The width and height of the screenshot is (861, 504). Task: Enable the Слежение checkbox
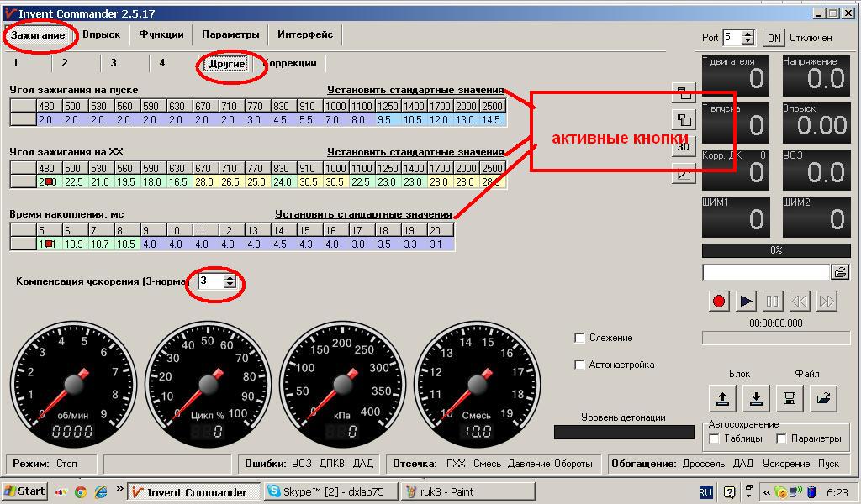click(579, 338)
